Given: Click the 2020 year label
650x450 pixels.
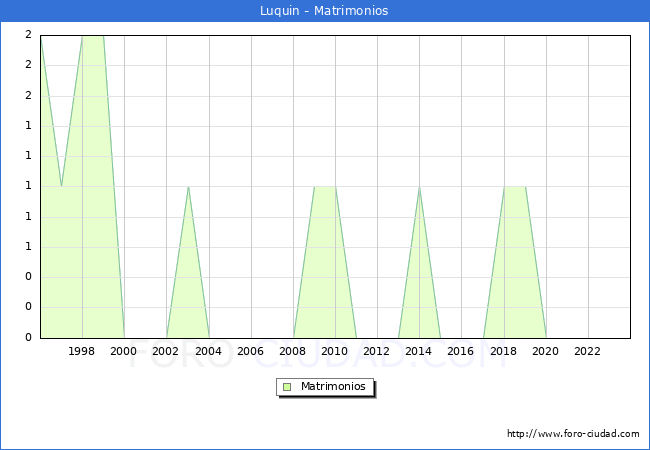Looking at the screenshot, I should coord(545,351).
